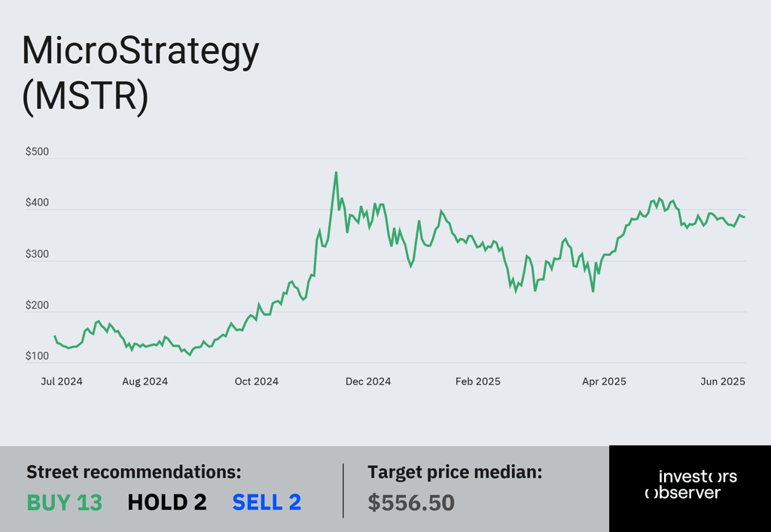Click the Dec 2024 axis label
771x532 pixels.
368,382
